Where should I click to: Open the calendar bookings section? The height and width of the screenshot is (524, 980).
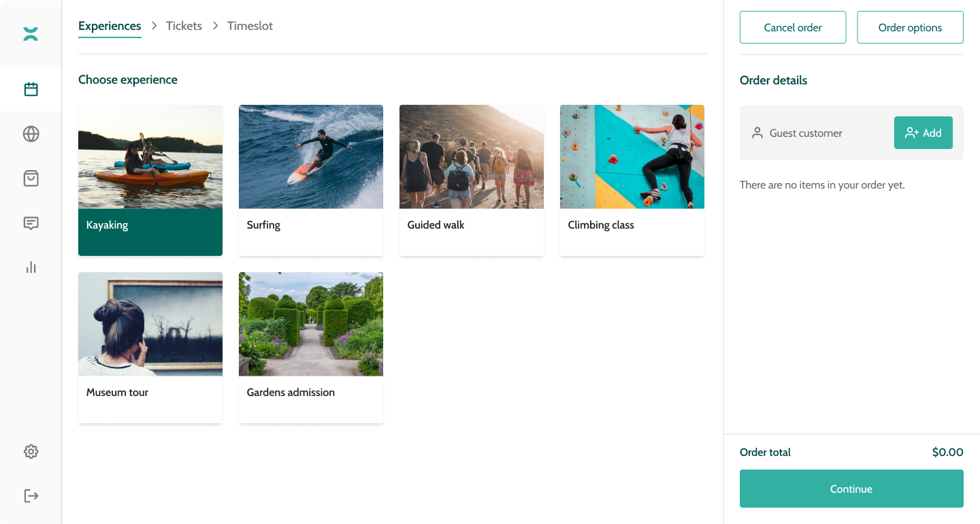click(x=31, y=89)
